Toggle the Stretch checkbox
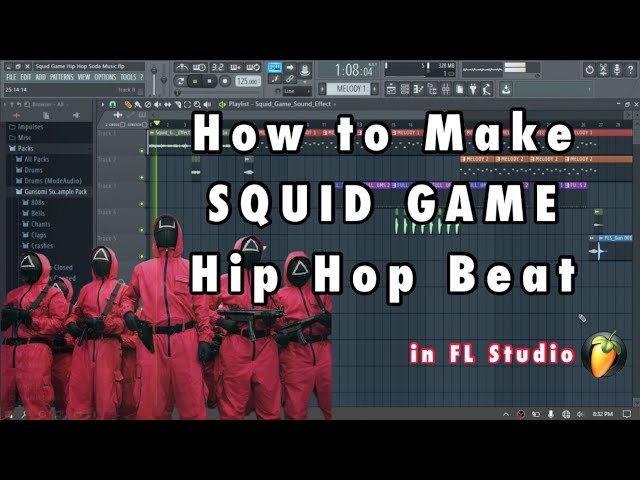Image resolution: width=640 pixels, height=480 pixels. [144, 124]
